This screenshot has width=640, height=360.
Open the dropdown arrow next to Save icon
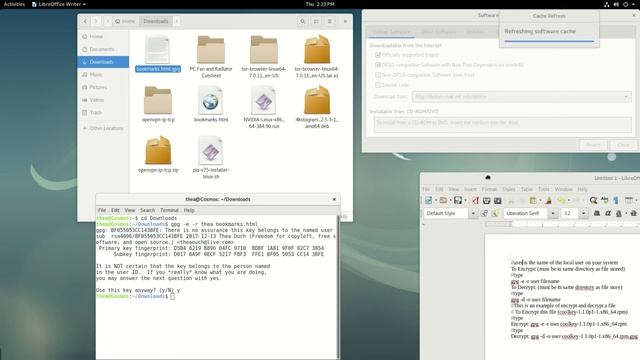coord(465,200)
